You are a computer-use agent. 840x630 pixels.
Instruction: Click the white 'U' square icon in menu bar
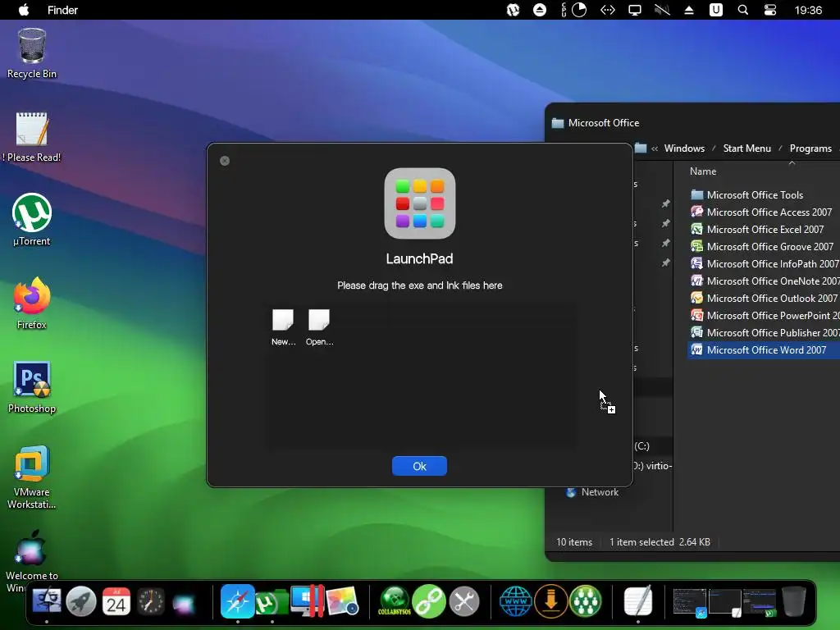[x=715, y=10]
